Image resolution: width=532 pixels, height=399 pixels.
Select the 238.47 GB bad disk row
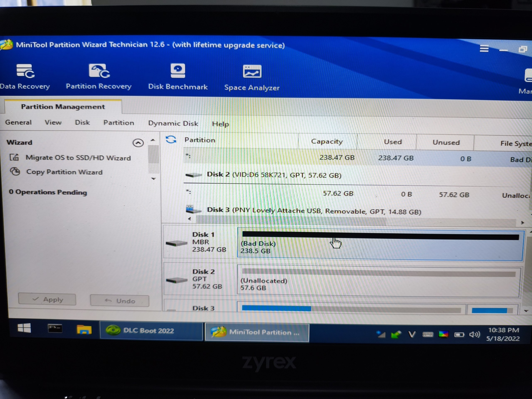357,158
